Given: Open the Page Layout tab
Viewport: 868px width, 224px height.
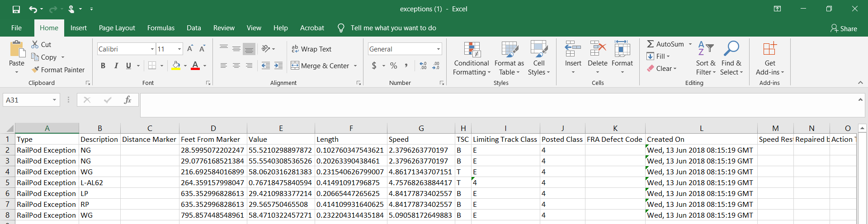Looking at the screenshot, I should (117, 28).
